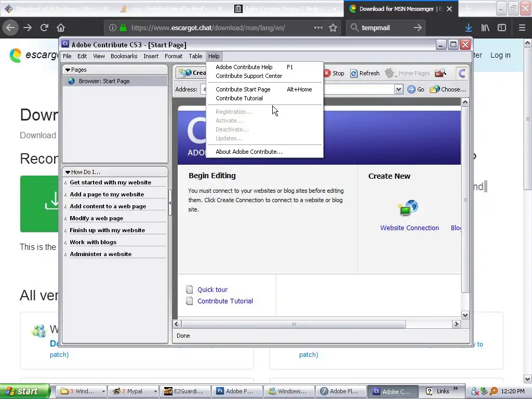Viewport: 532px width, 399px height.
Task: Click page actions three-dot icon in URL bar
Action: pos(318,28)
